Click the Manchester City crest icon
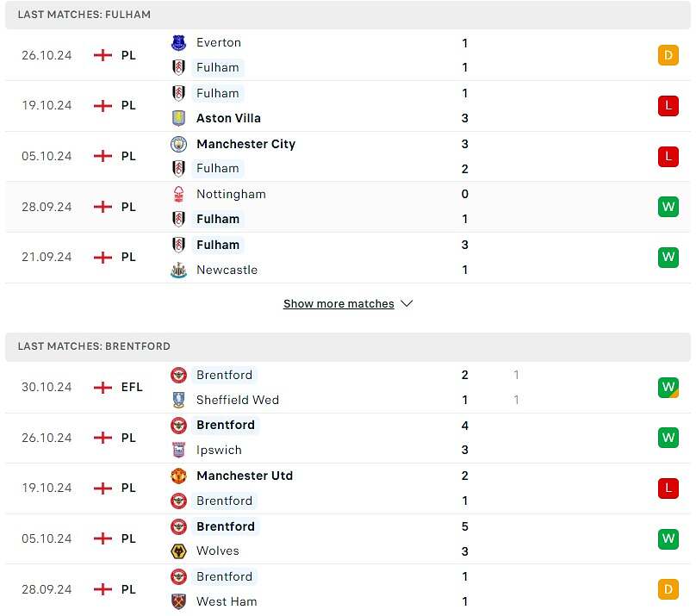The width and height of the screenshot is (696, 616). 178,144
